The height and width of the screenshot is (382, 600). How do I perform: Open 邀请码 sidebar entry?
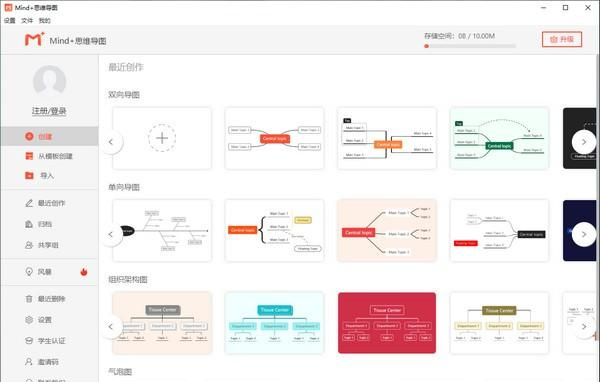pyautogui.click(x=49, y=362)
